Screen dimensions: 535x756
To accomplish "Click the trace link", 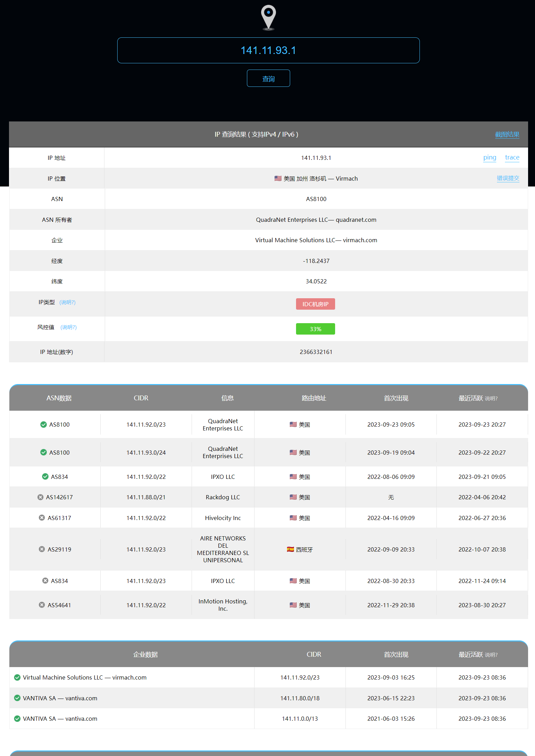I will point(512,158).
